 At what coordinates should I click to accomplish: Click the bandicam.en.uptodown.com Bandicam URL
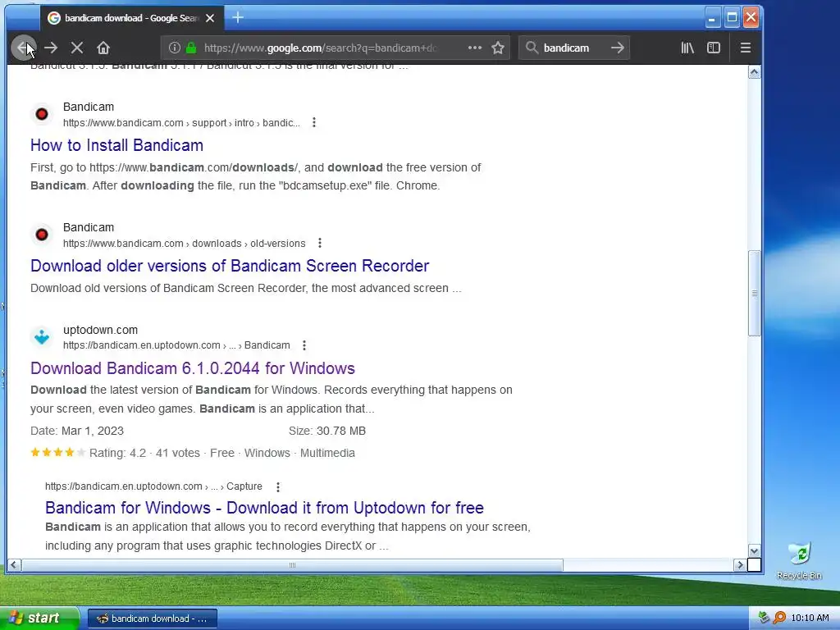point(177,345)
